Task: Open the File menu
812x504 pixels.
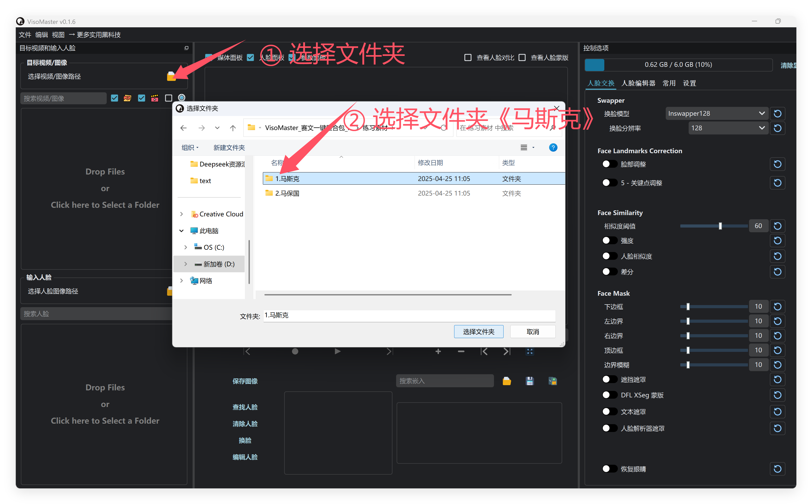Action: pos(25,35)
